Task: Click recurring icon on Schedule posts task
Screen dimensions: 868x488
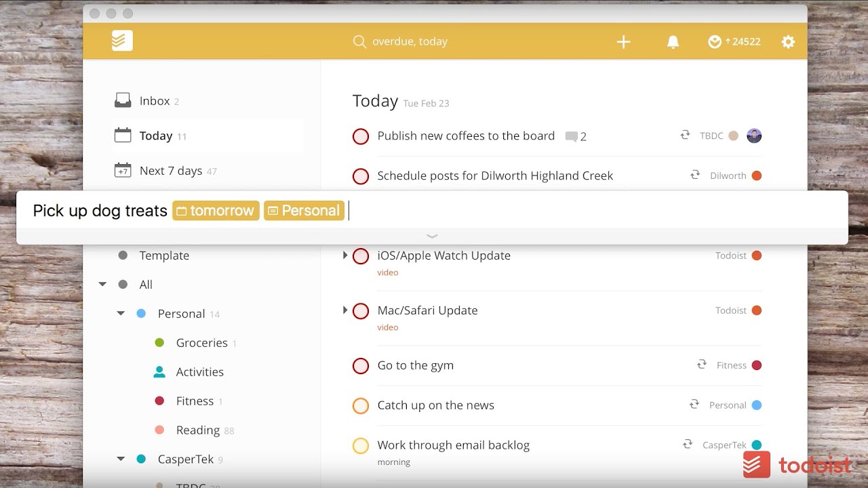Action: click(695, 175)
